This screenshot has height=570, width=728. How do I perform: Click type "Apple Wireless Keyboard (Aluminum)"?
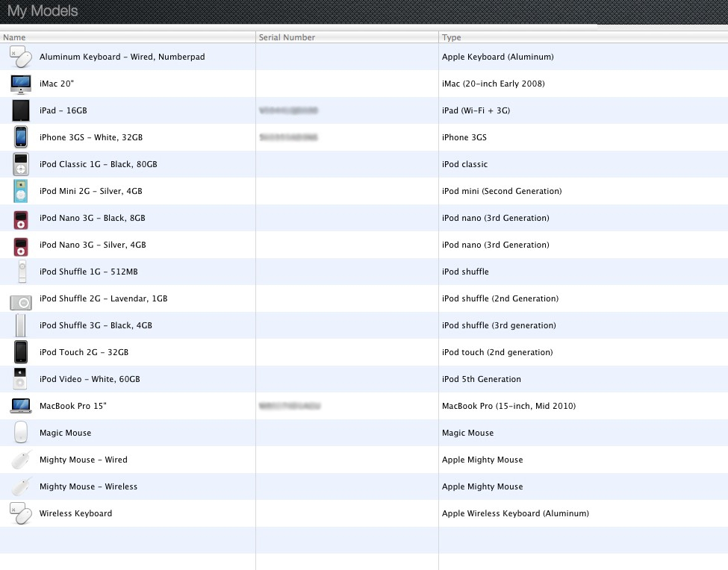click(x=515, y=513)
